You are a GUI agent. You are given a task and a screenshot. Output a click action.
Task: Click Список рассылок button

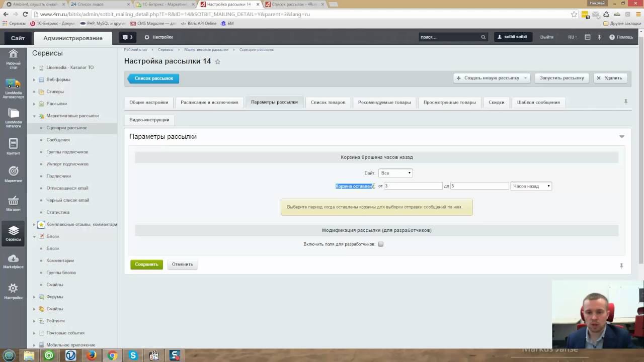coord(153,78)
